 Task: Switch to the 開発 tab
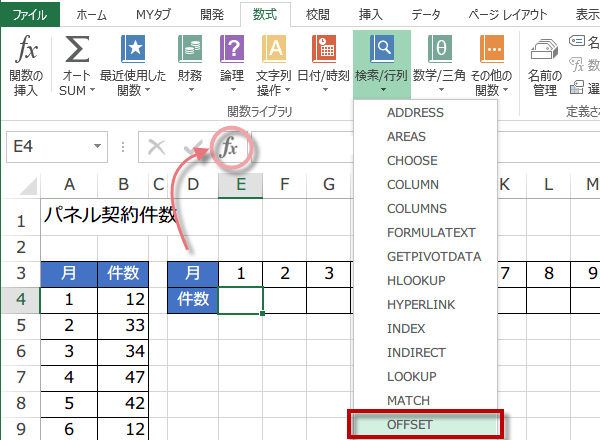coord(212,15)
